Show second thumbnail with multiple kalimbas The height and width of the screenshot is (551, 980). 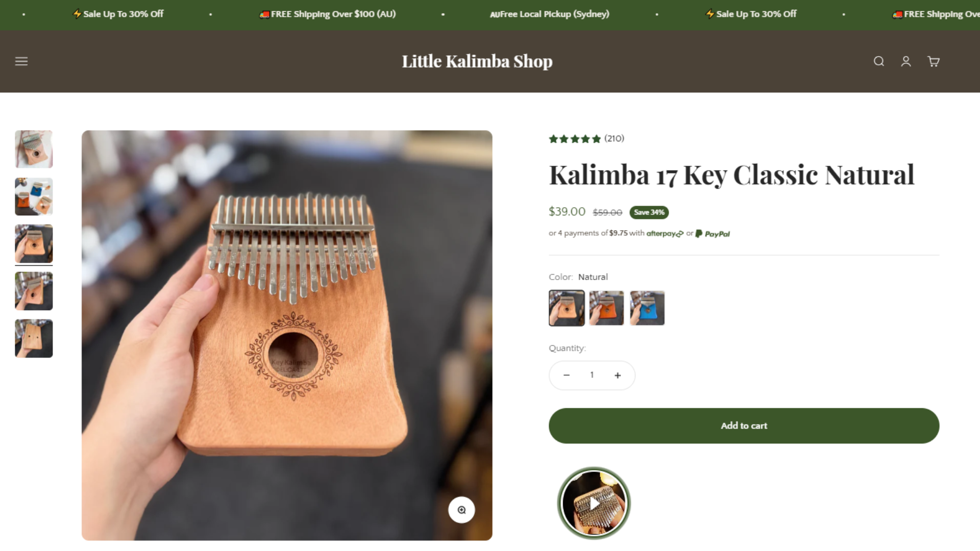(34, 196)
